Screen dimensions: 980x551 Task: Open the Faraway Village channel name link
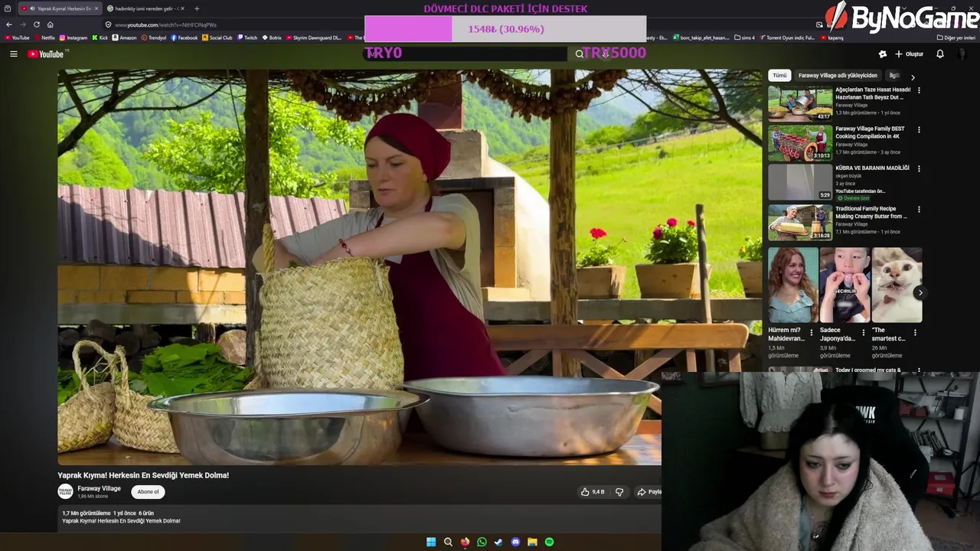99,488
